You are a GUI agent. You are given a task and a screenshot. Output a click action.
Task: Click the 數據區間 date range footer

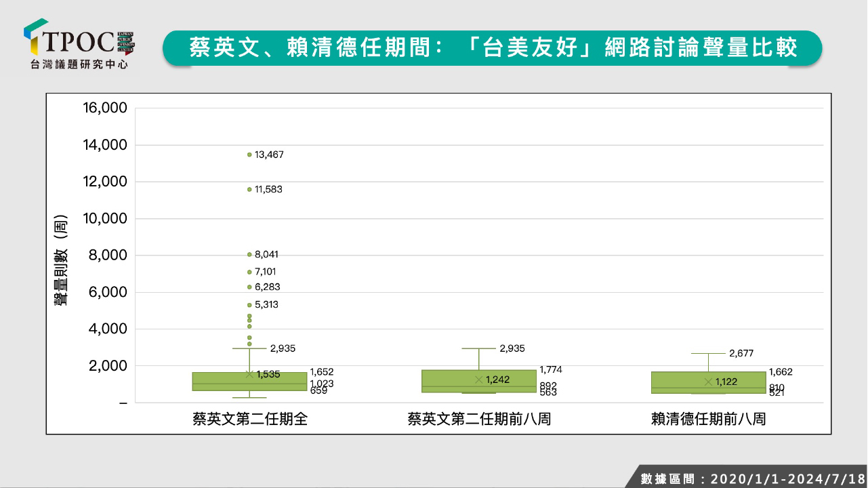(x=752, y=479)
